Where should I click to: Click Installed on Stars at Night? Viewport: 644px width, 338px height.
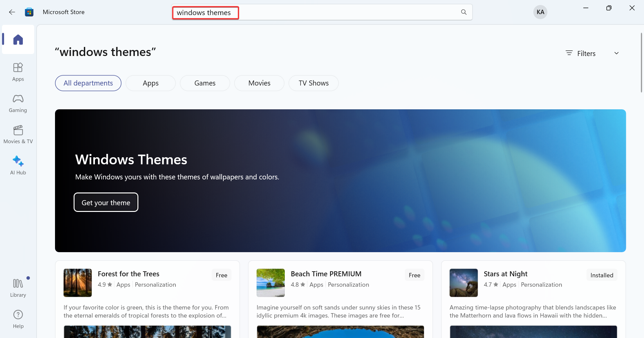(602, 275)
